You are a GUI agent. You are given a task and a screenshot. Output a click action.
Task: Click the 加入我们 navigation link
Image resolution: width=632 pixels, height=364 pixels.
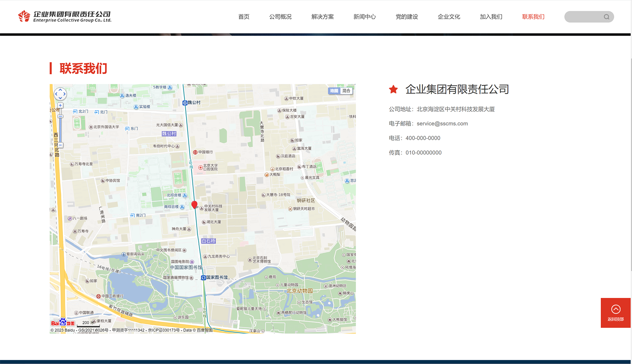(491, 17)
